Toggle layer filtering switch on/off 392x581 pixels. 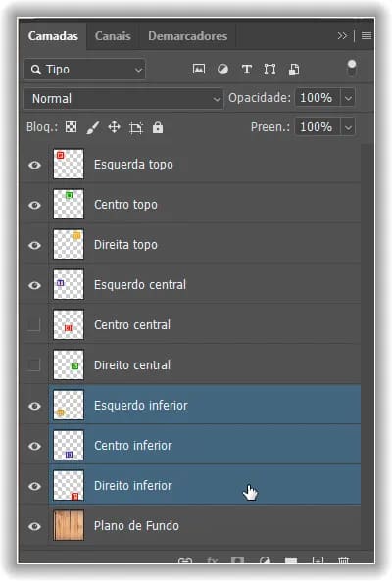[351, 69]
